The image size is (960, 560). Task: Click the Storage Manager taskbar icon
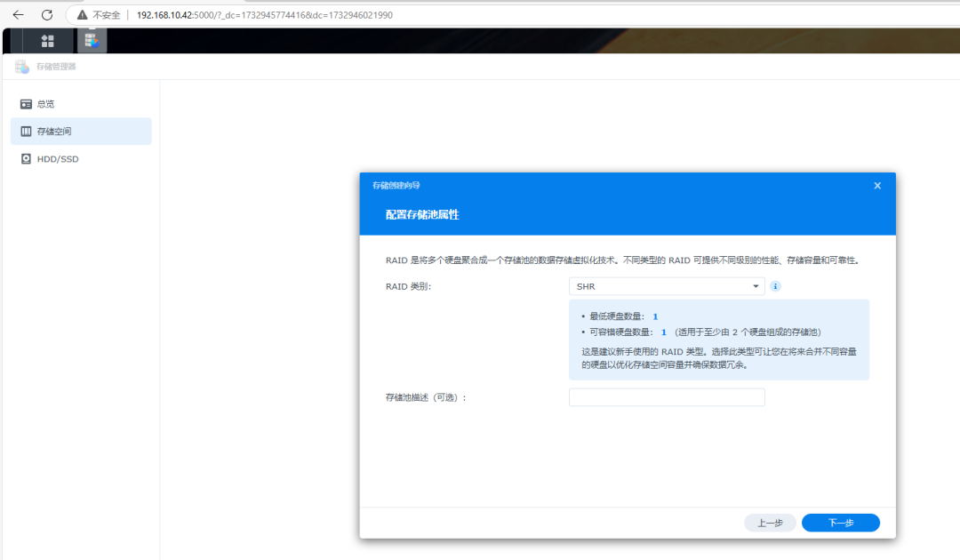(x=91, y=40)
